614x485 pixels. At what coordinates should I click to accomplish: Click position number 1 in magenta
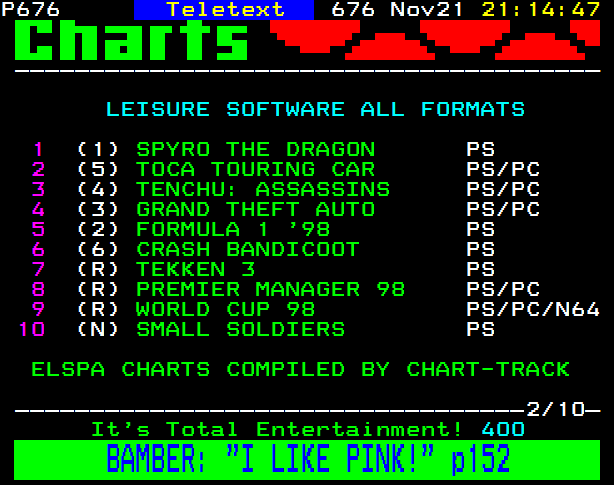click(38, 149)
